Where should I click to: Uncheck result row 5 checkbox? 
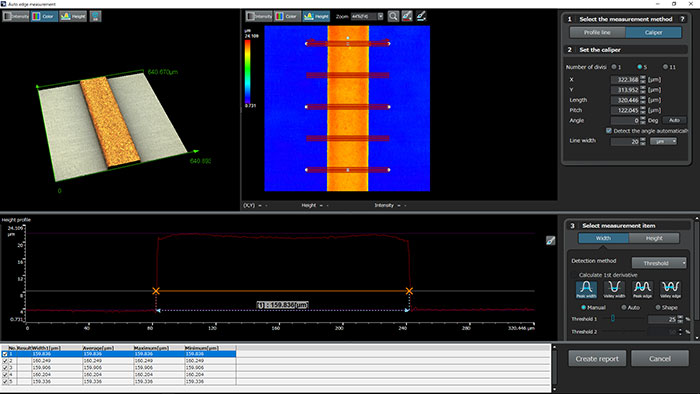[5, 382]
